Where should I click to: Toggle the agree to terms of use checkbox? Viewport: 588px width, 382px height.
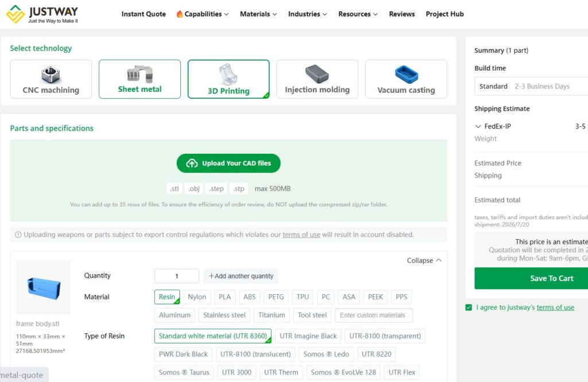(x=469, y=307)
